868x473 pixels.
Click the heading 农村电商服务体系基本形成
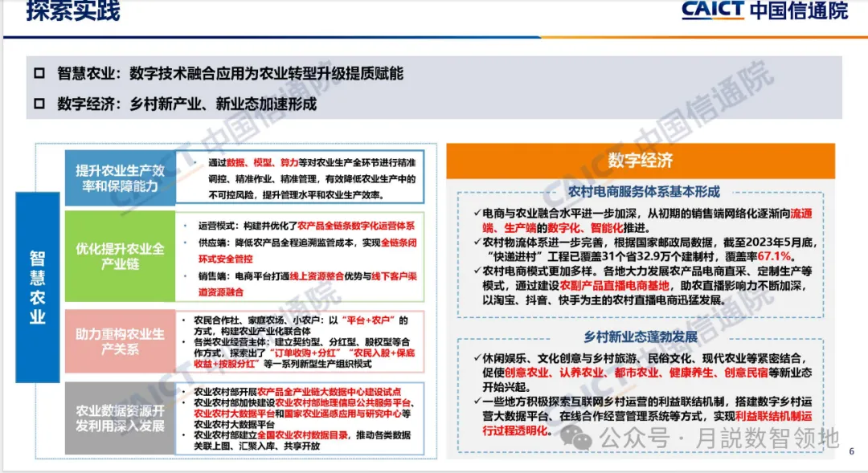coord(644,192)
